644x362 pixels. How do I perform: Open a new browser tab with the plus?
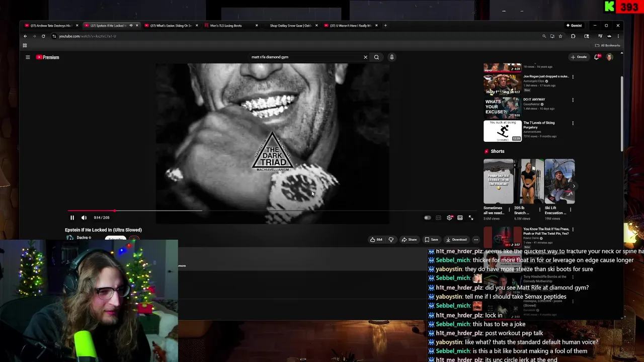point(385,26)
